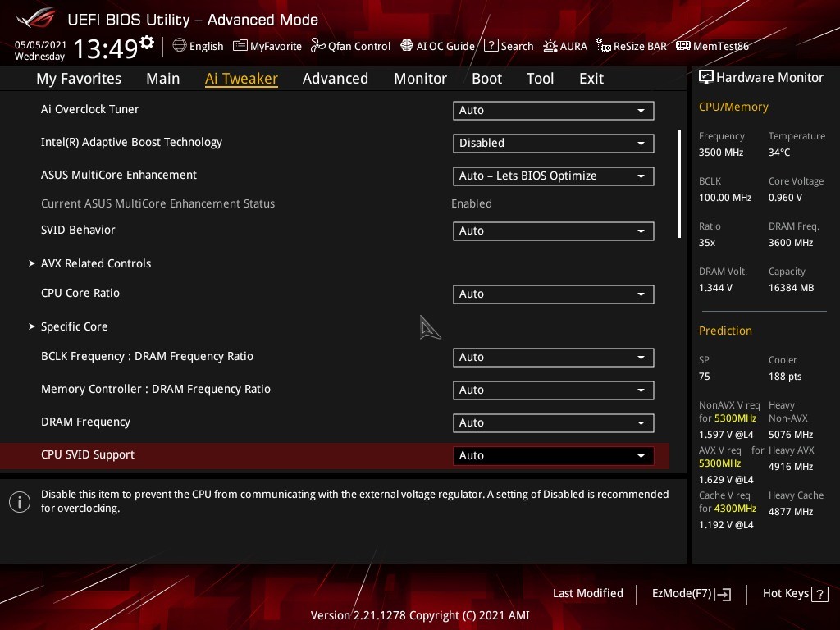Click the EzMode(F7) button

[x=691, y=594]
